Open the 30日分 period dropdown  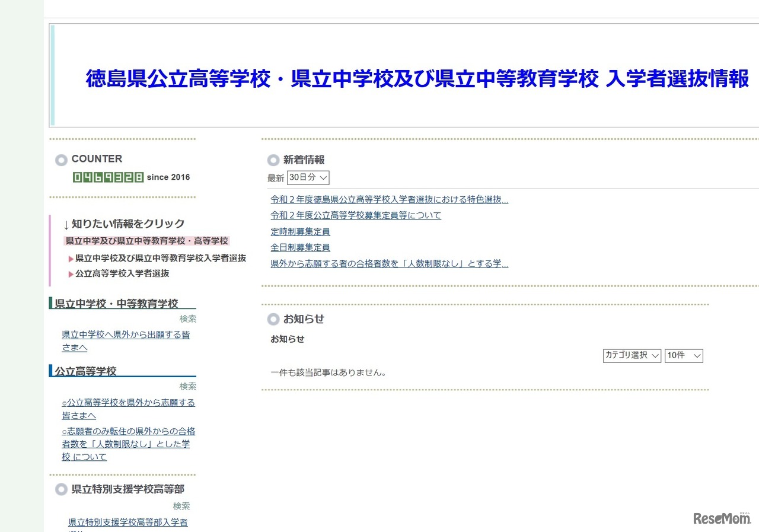coord(307,177)
